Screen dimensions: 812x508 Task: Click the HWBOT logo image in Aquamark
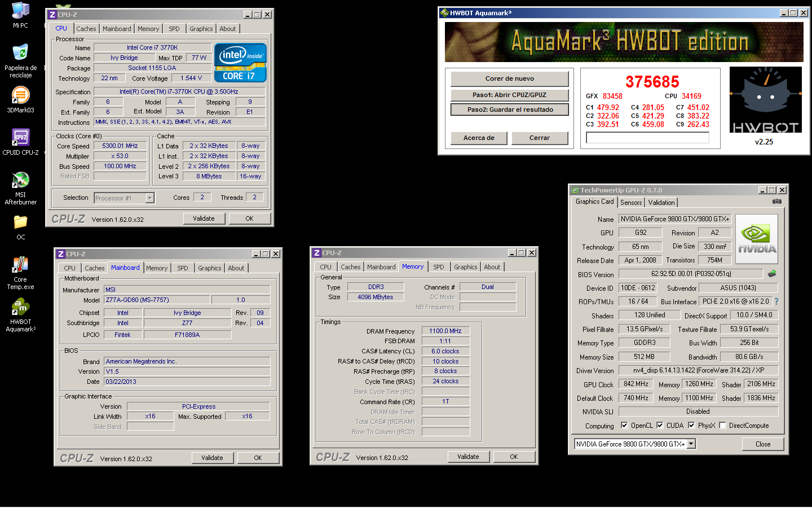(x=765, y=100)
